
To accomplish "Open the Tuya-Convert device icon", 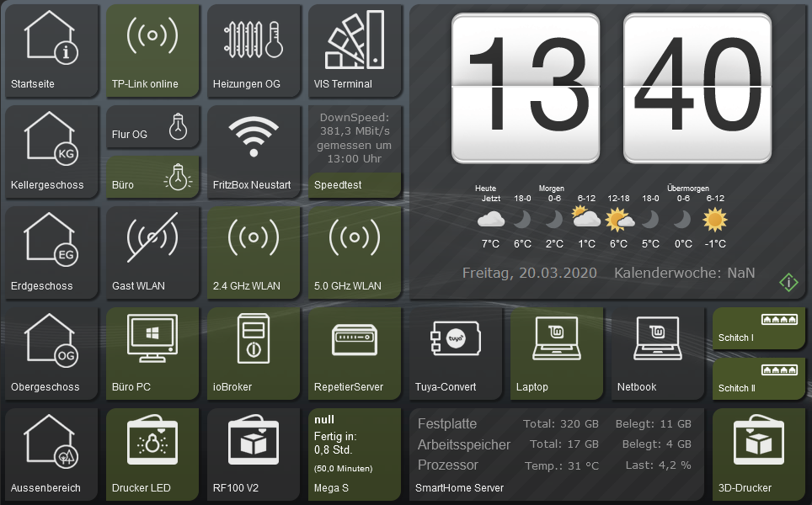I will [455, 340].
